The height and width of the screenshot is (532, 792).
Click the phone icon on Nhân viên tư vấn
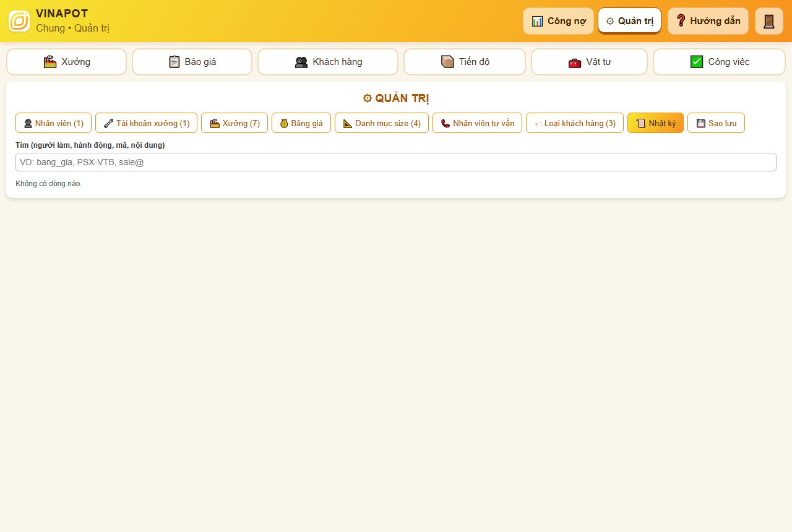click(x=445, y=124)
